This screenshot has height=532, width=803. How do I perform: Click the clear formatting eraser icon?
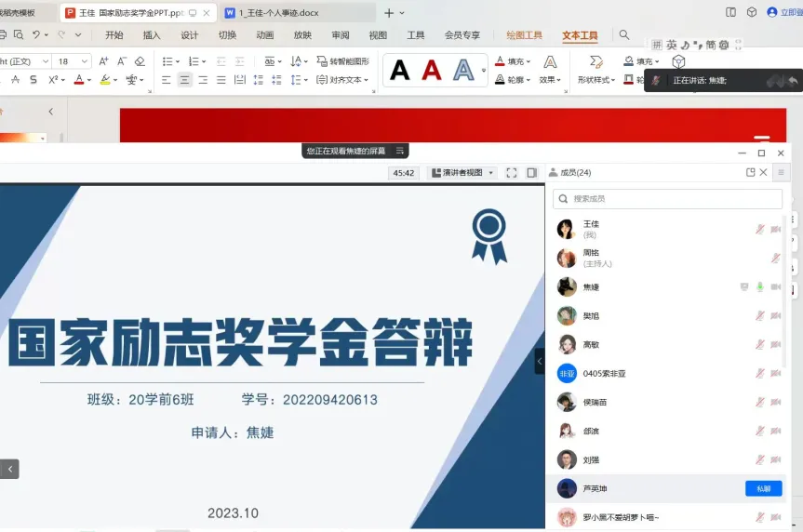pos(140,61)
